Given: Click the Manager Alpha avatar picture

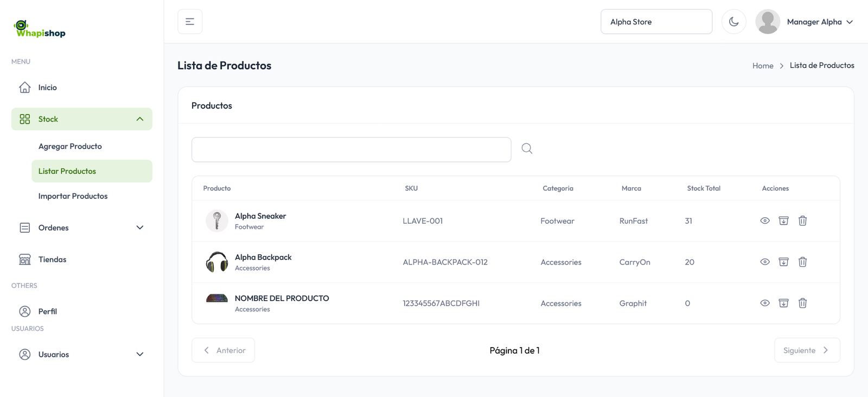Looking at the screenshot, I should click(768, 22).
